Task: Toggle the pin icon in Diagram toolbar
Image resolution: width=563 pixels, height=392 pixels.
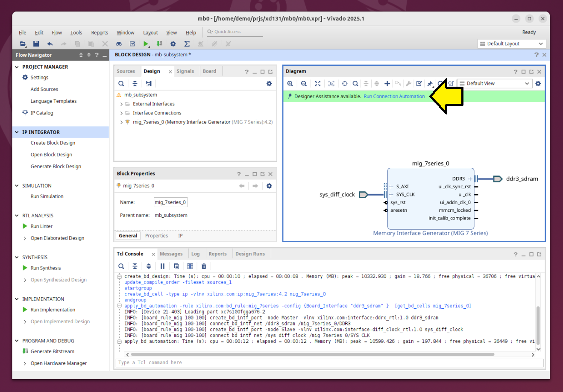Action: tap(430, 84)
